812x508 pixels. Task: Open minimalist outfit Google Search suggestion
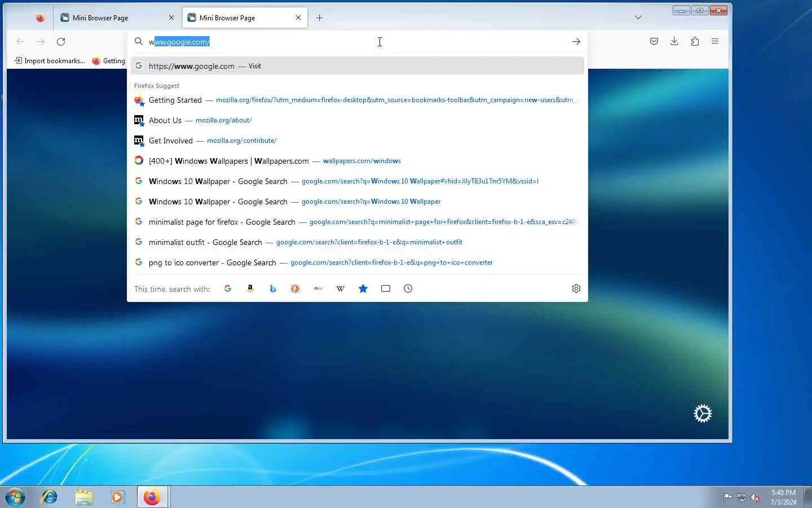[358, 242]
